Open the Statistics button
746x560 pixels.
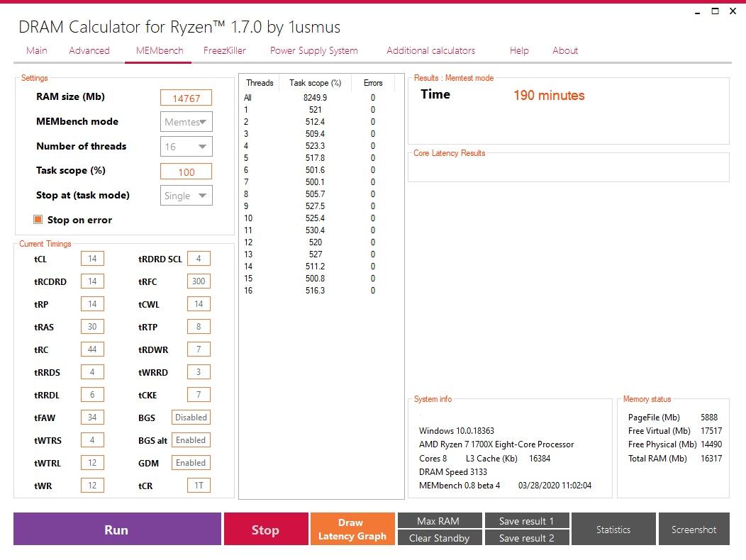pyautogui.click(x=613, y=529)
